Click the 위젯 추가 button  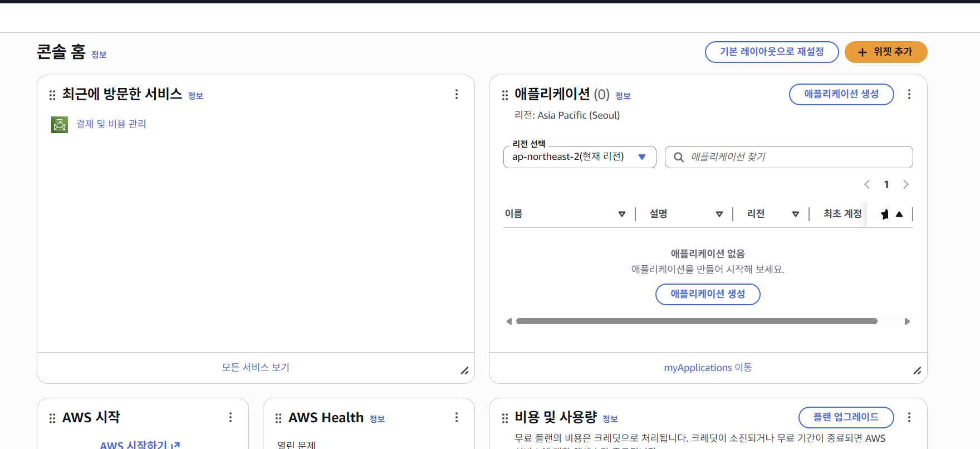pyautogui.click(x=886, y=52)
